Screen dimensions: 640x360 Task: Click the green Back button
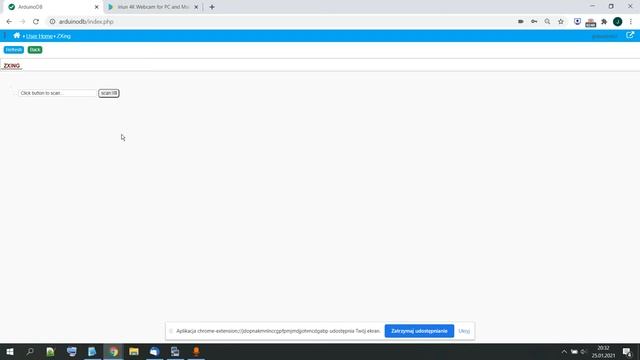[35, 50]
